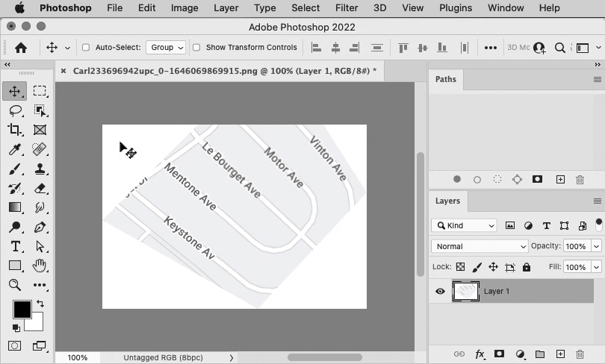Viewport: 605px width, 364px height.
Task: Select the Crop tool
Action: [x=15, y=130]
